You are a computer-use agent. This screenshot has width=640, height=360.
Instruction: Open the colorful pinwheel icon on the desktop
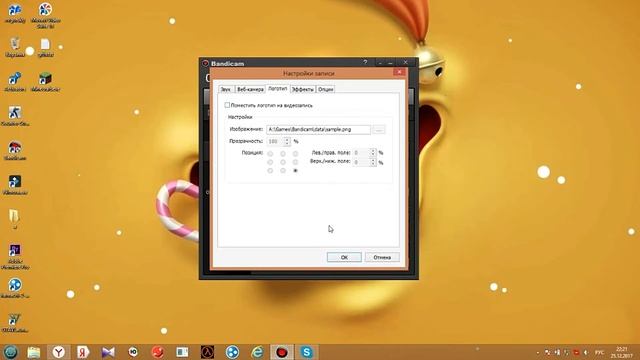tap(45, 15)
